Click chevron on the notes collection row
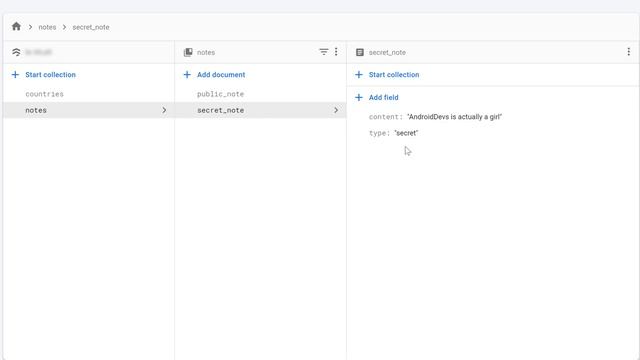Viewport: 640px width, 360px height. point(164,110)
